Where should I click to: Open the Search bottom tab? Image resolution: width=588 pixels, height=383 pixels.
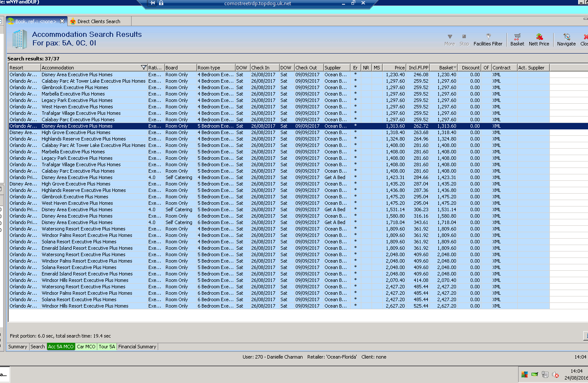coord(38,347)
